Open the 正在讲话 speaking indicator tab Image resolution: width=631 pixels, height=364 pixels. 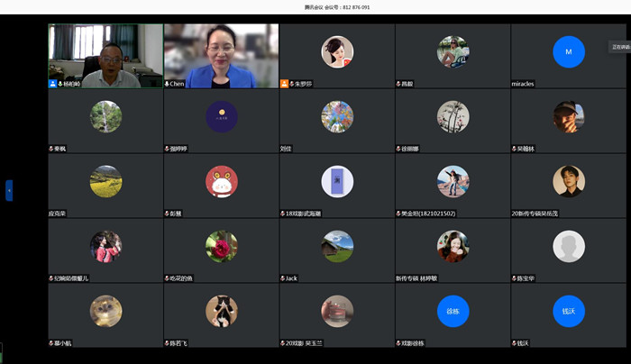620,47
